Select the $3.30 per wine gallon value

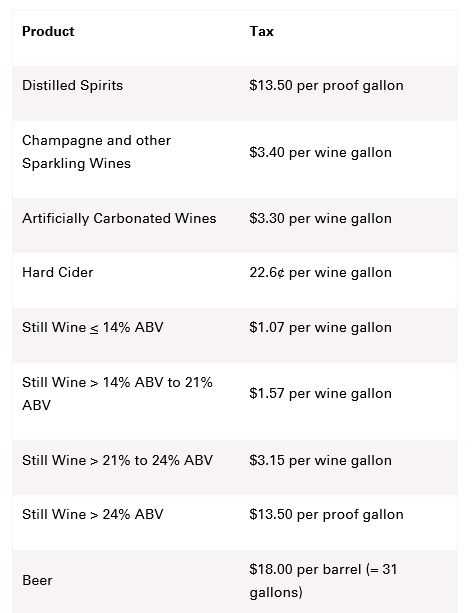coord(320,218)
